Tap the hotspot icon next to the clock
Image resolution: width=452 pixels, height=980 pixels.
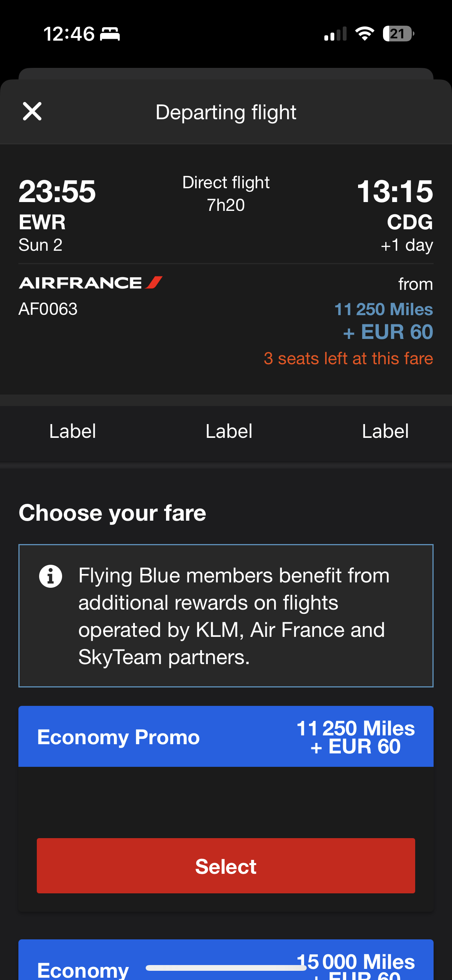coord(110,34)
